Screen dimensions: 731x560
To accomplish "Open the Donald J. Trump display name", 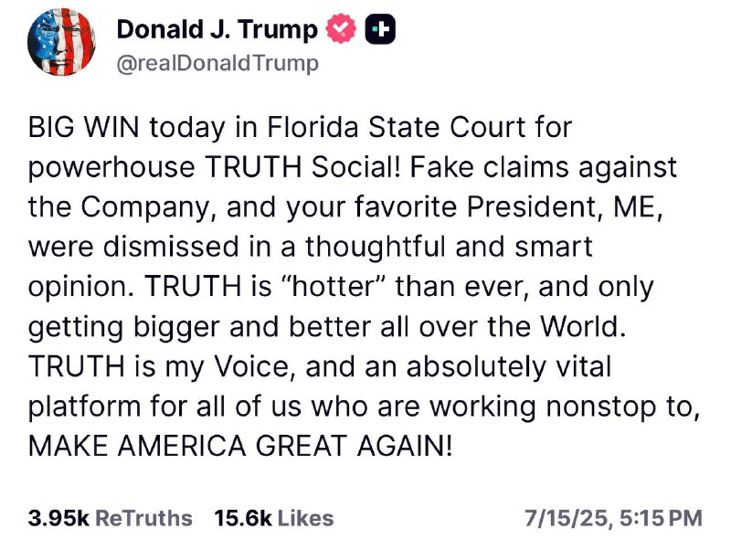I will pos(217,30).
